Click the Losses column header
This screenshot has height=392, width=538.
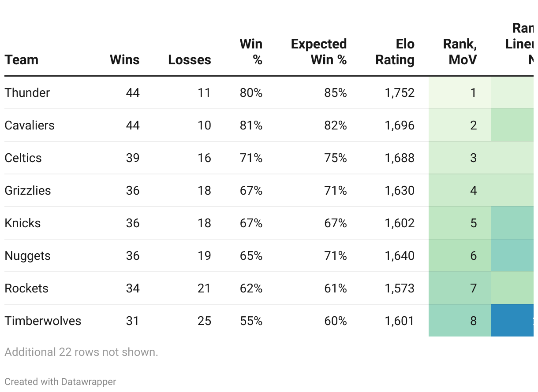click(190, 60)
